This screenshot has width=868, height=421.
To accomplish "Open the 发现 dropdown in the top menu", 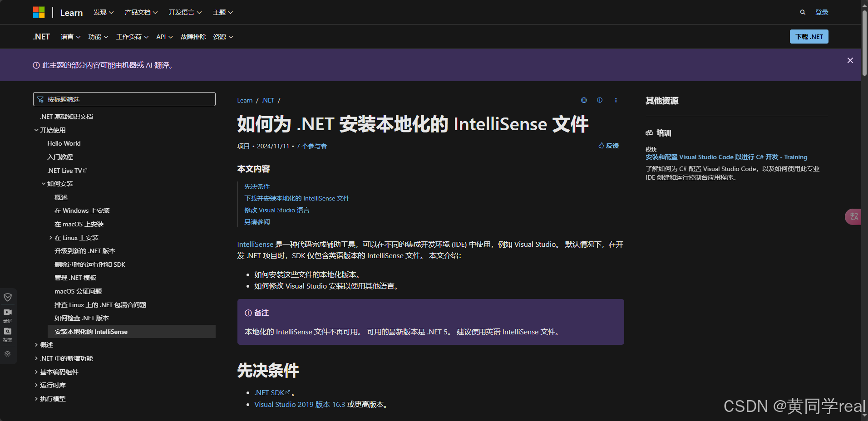I will coord(103,12).
